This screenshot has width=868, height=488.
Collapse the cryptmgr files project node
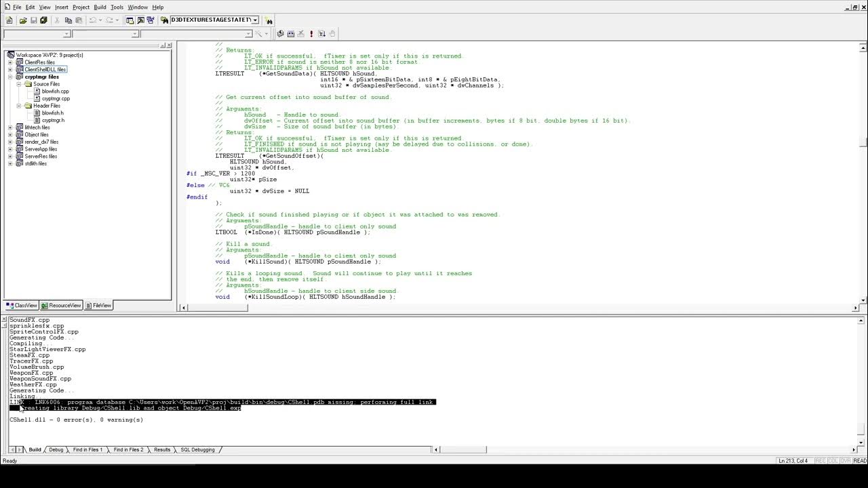(x=10, y=77)
